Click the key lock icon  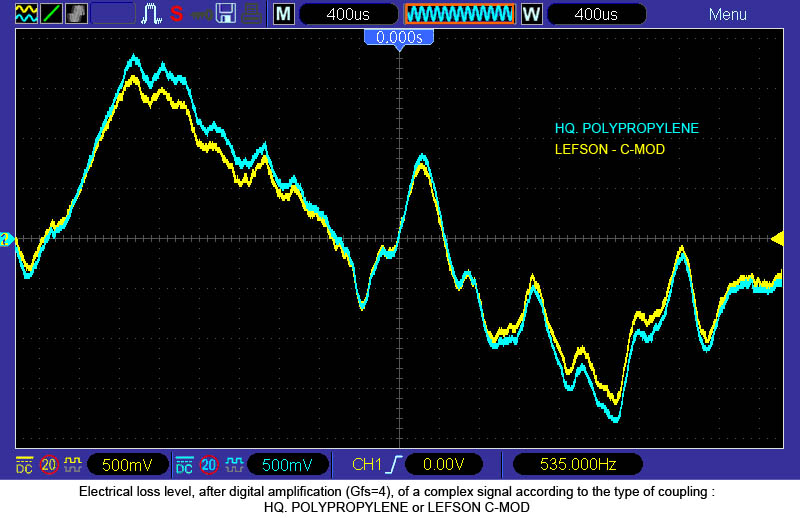tap(201, 15)
